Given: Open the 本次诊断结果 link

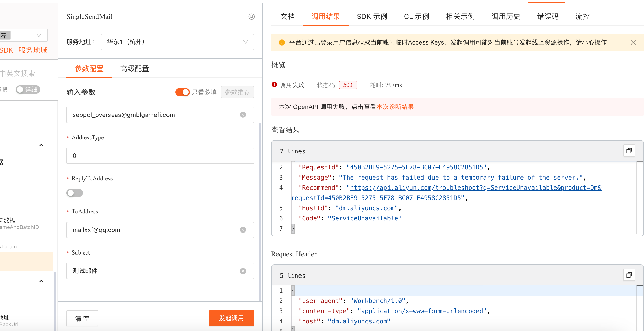Looking at the screenshot, I should pyautogui.click(x=395, y=107).
